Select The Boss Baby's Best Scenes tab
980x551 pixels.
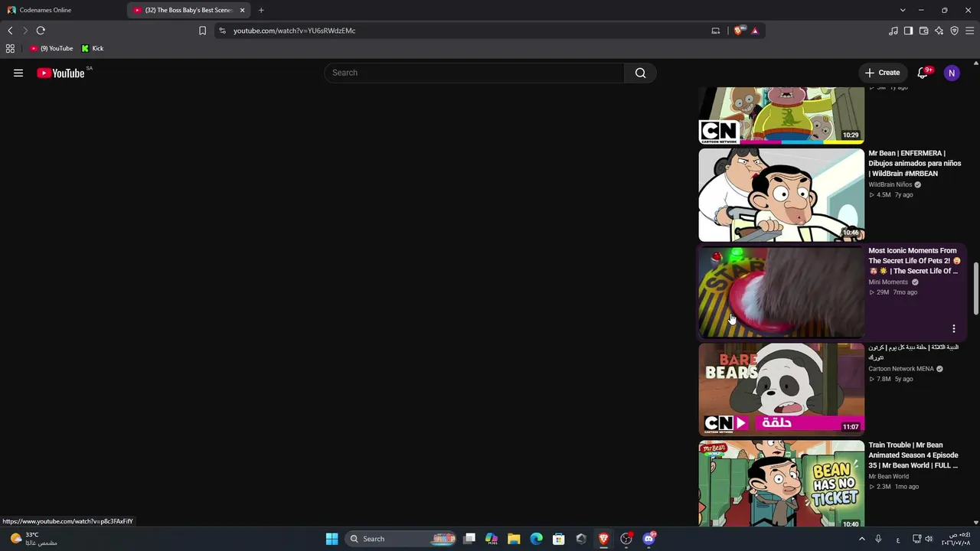pyautogui.click(x=189, y=10)
